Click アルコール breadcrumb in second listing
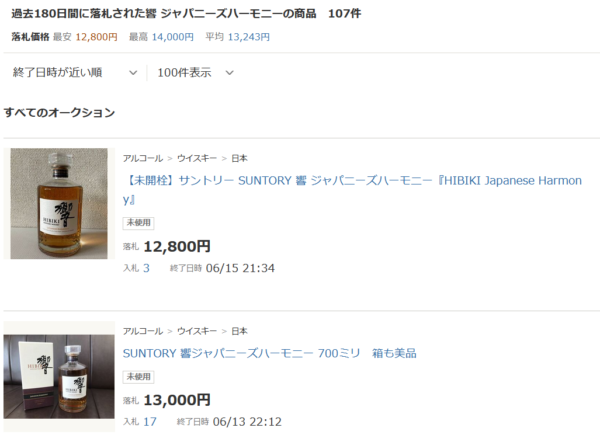The image size is (600, 435). pos(143,331)
